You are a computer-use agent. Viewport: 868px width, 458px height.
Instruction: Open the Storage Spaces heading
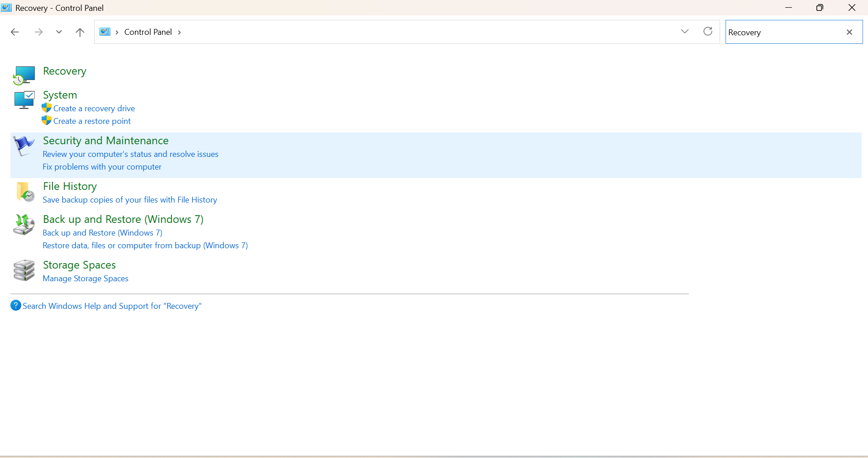point(80,265)
